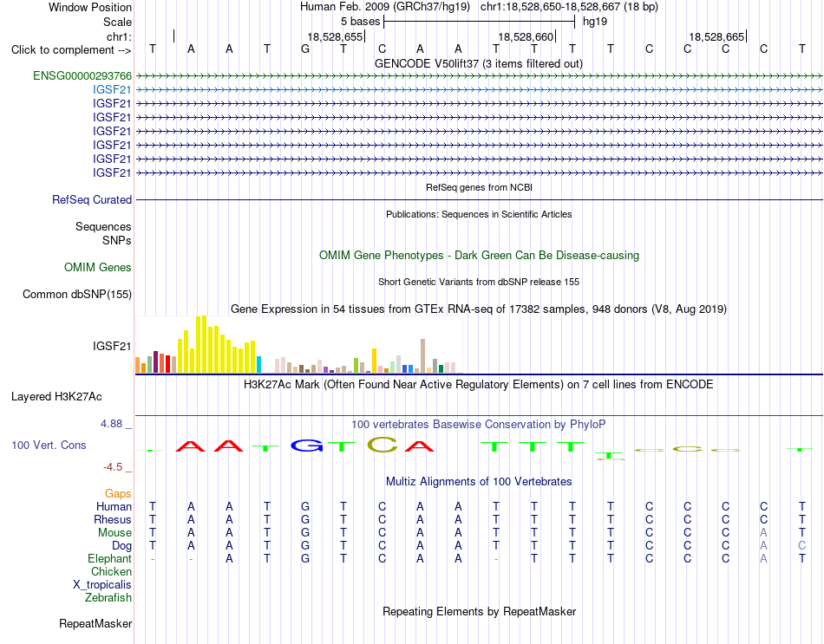Open the OMIM Genes track label
Image resolution: width=824 pixels, height=644 pixels.
[98, 267]
